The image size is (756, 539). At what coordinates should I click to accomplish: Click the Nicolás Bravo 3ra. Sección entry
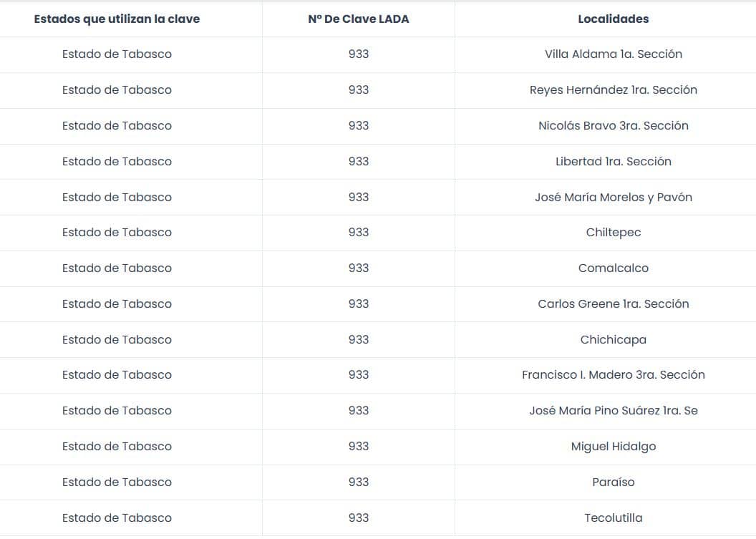coord(614,125)
